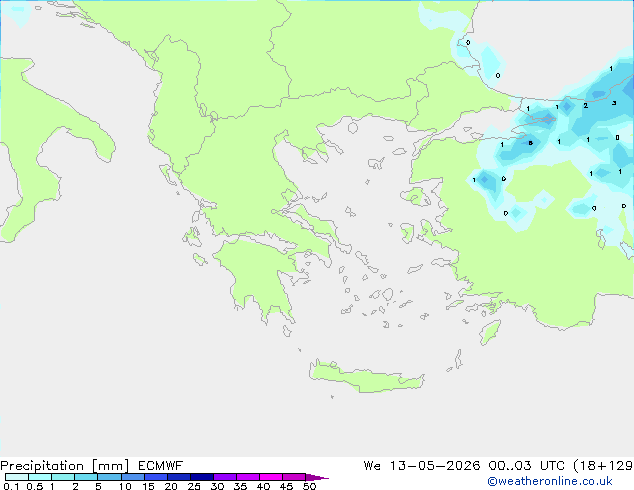Pick the 35 to 40 mm legend swatch

pyautogui.click(x=247, y=477)
